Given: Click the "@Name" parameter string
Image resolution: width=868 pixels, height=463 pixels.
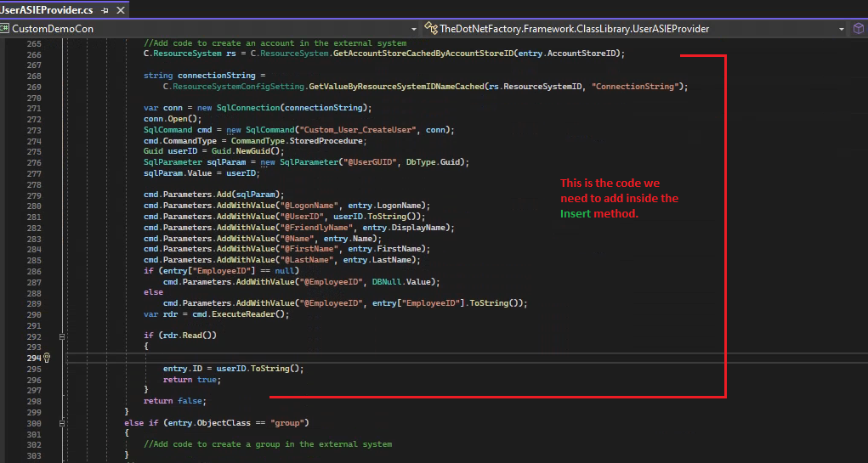Looking at the screenshot, I should (x=297, y=239).
